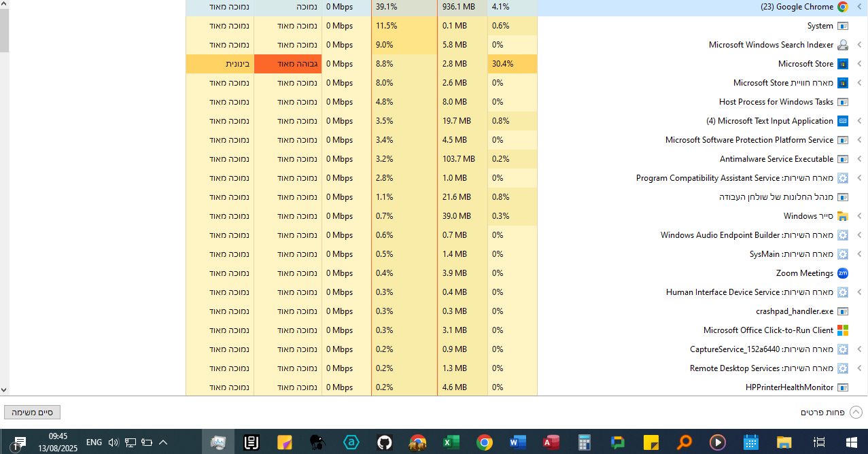Click the סיים משימה (End task) button
Image resolution: width=868 pixels, height=454 pixels.
tap(32, 413)
